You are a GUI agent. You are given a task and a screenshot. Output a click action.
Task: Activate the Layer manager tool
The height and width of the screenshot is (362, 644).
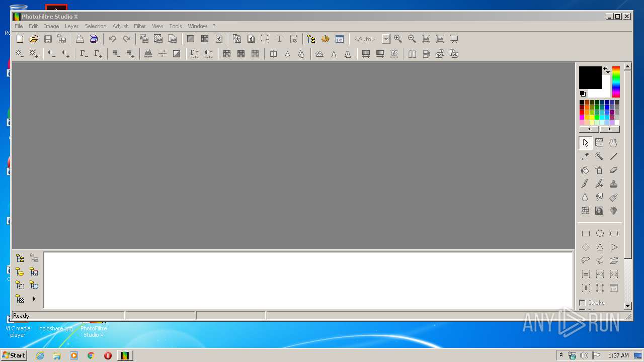tap(599, 143)
